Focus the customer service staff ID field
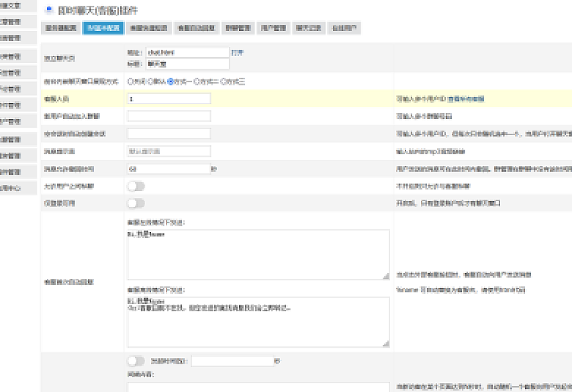Viewport: 572px width, 392px height. click(168, 99)
